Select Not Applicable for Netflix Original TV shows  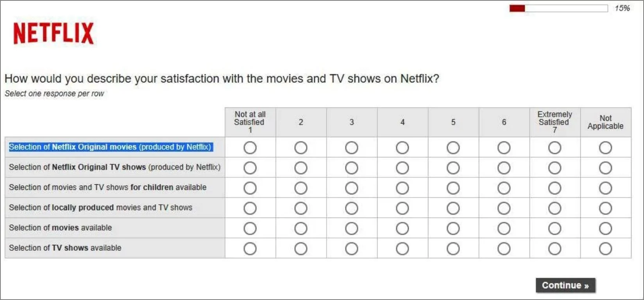[x=605, y=168]
